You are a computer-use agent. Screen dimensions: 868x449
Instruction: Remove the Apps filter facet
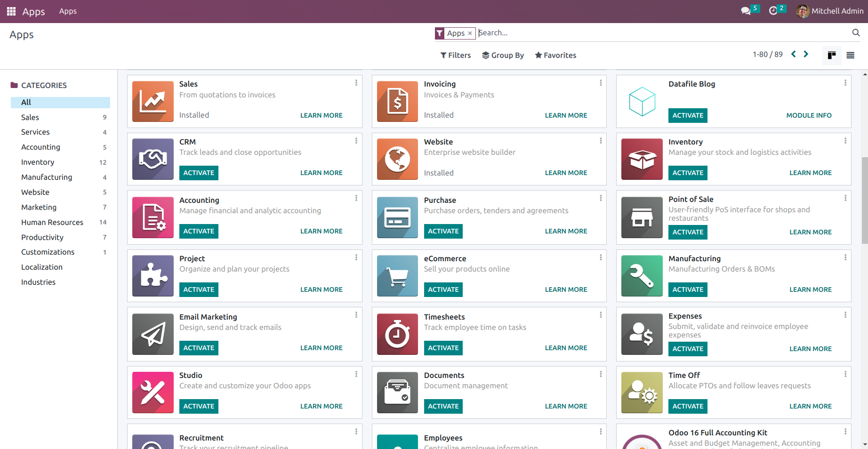coord(470,33)
